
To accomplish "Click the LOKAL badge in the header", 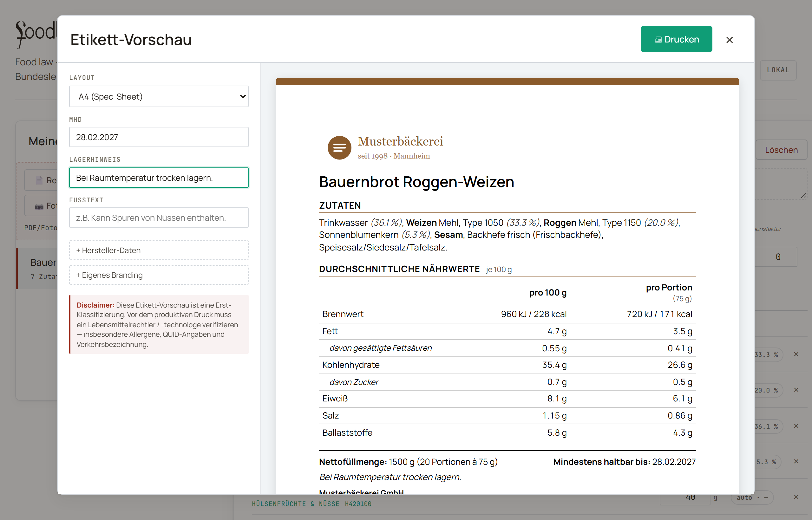I will [x=778, y=70].
